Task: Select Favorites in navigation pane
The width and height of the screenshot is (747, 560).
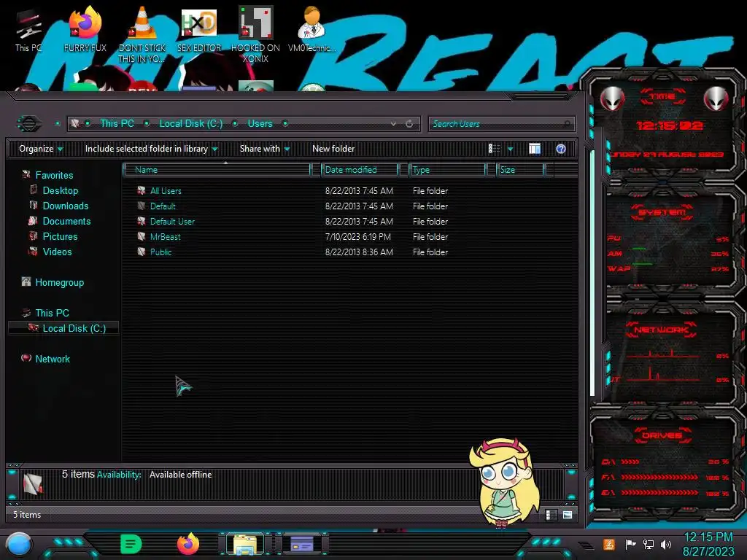Action: coord(54,175)
